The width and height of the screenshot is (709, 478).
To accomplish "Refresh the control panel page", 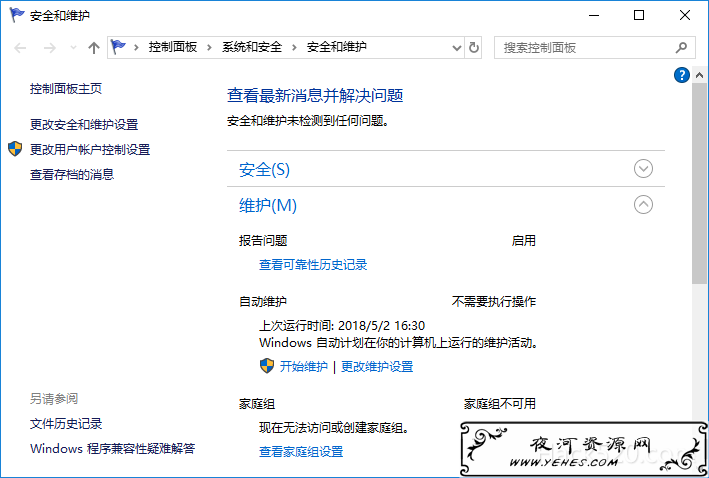I will tap(473, 47).
